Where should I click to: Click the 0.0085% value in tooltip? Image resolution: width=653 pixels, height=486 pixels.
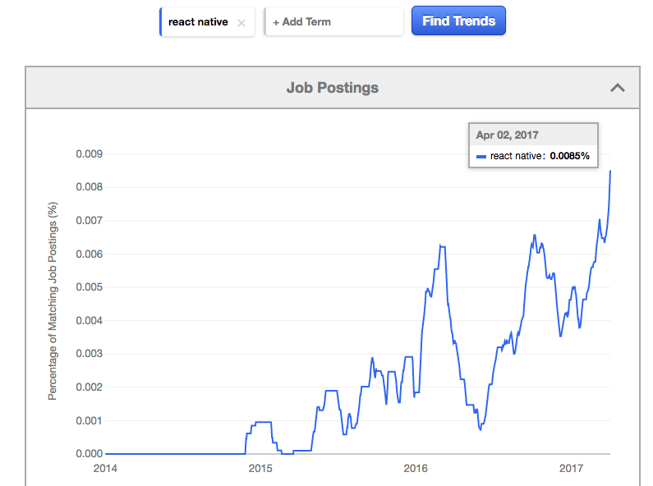click(x=570, y=157)
